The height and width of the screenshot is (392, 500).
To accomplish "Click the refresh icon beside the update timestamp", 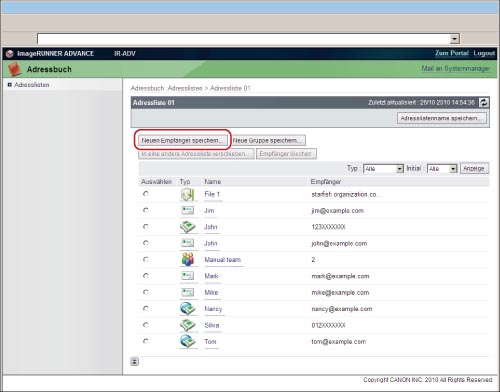I will click(x=484, y=103).
